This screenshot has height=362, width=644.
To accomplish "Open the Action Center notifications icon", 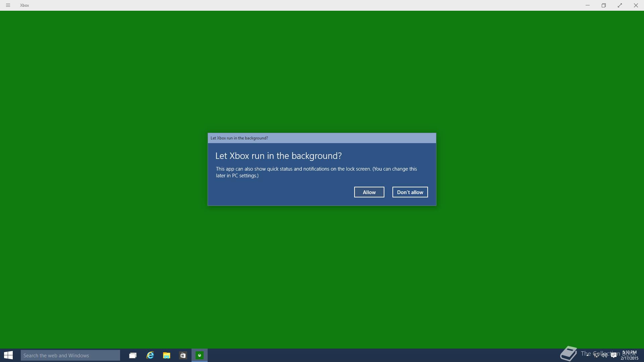I will pyautogui.click(x=614, y=355).
